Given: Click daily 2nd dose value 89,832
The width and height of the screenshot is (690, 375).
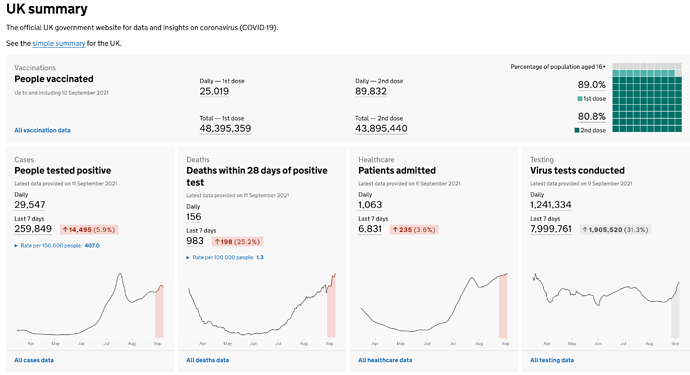Looking at the screenshot, I should (x=371, y=92).
